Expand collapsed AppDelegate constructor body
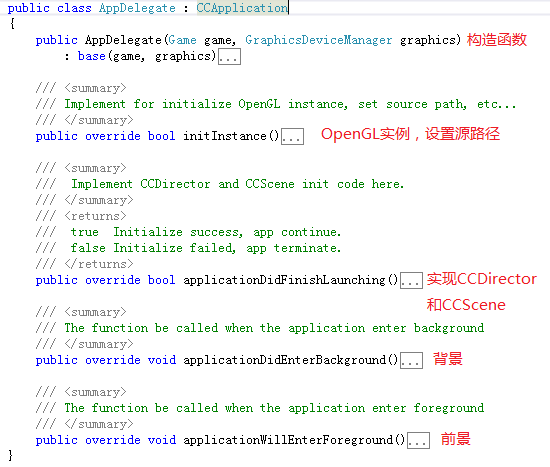550x467 pixels. point(229,56)
